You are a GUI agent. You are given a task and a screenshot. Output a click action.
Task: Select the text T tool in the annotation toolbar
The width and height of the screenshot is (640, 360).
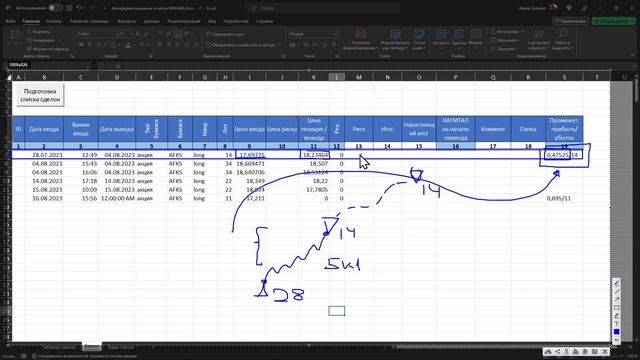[617, 324]
